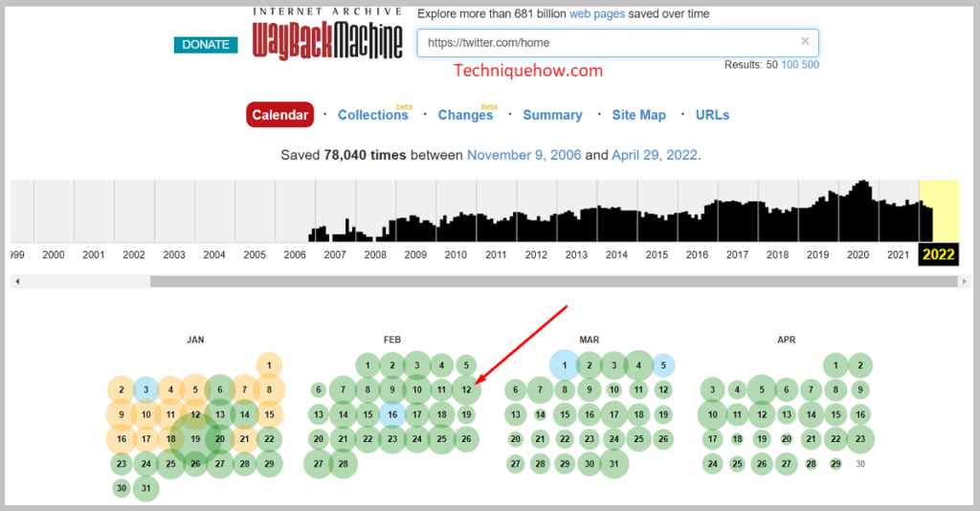Open January 26 snapshot bubble
980x511 pixels.
195,463
